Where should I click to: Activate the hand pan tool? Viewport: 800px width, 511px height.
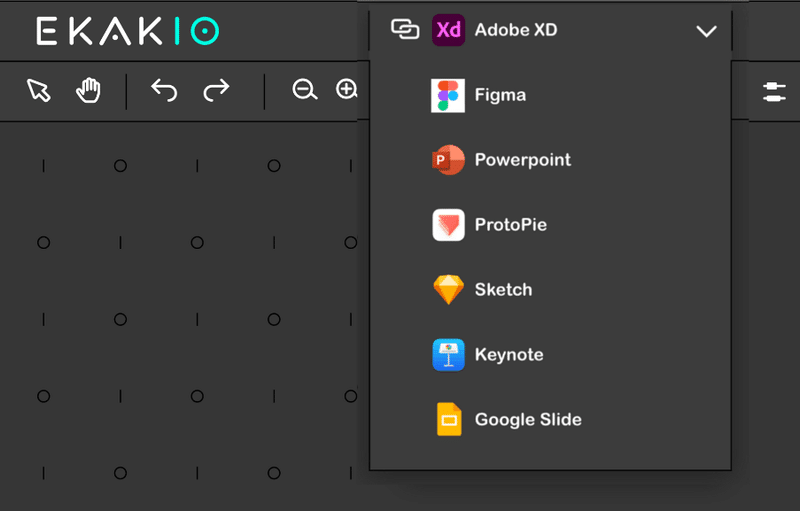tap(88, 91)
